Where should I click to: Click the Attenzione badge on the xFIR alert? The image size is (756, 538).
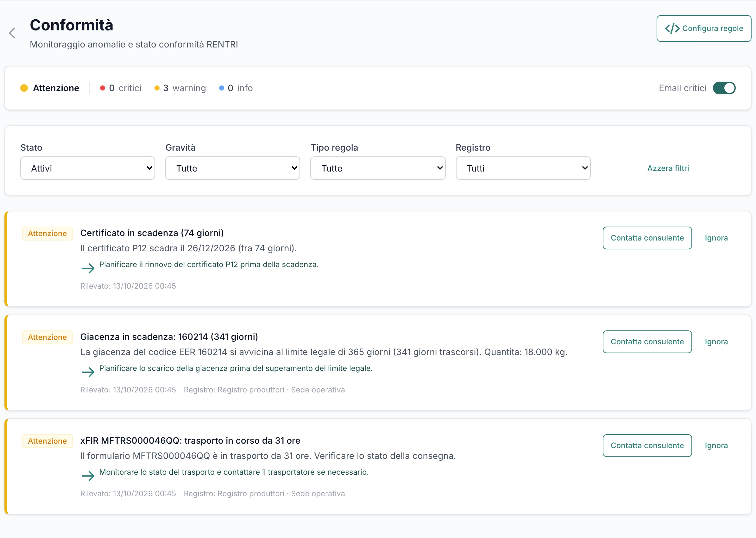click(x=47, y=441)
